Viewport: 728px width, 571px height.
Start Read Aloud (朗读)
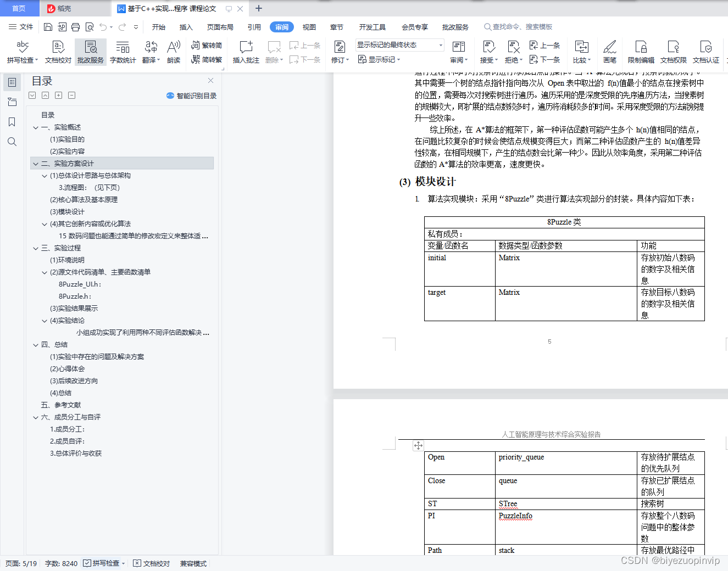[174, 52]
